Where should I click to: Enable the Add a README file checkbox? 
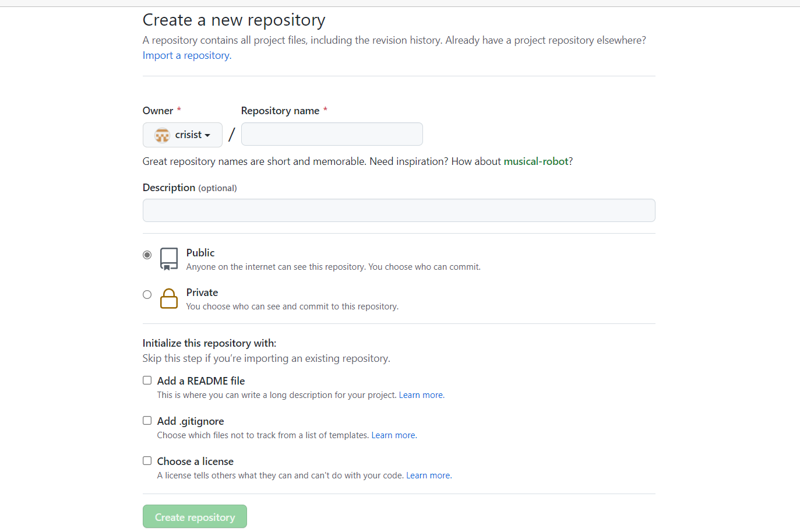pos(147,380)
